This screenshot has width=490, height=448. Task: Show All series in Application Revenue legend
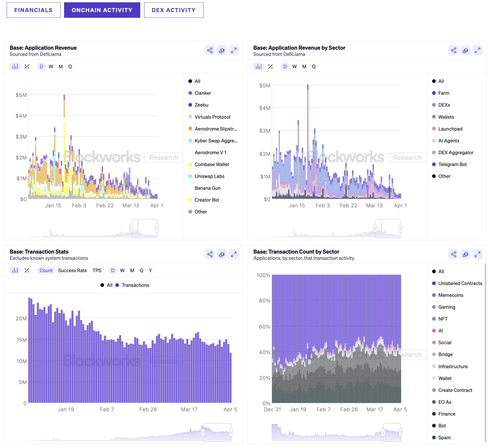tap(194, 81)
